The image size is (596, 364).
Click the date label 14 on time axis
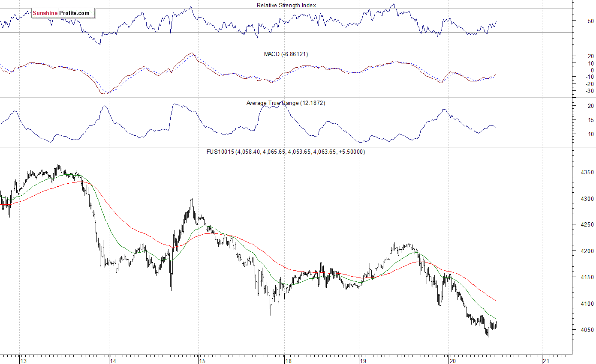[113, 361]
